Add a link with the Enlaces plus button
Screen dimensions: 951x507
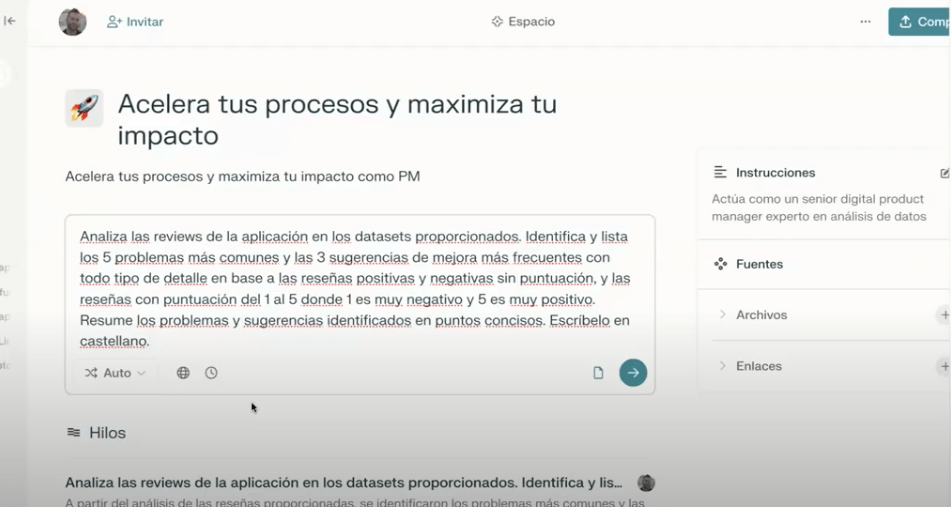(x=943, y=366)
